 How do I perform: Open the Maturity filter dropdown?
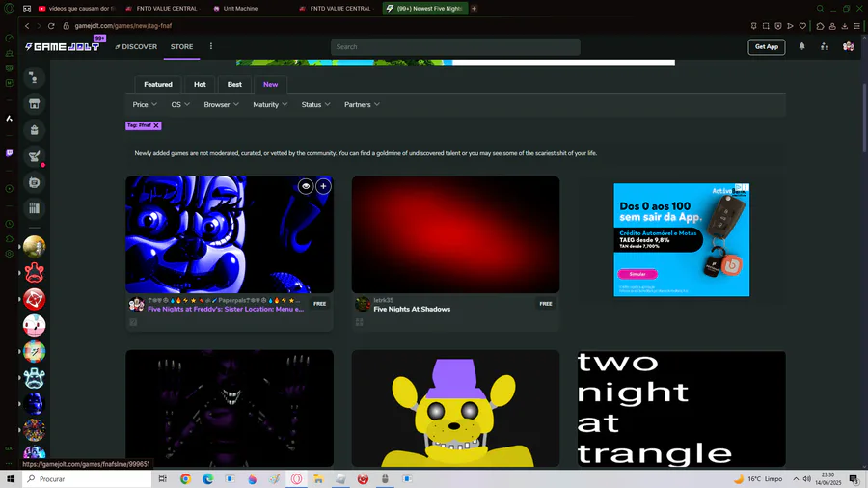click(270, 104)
